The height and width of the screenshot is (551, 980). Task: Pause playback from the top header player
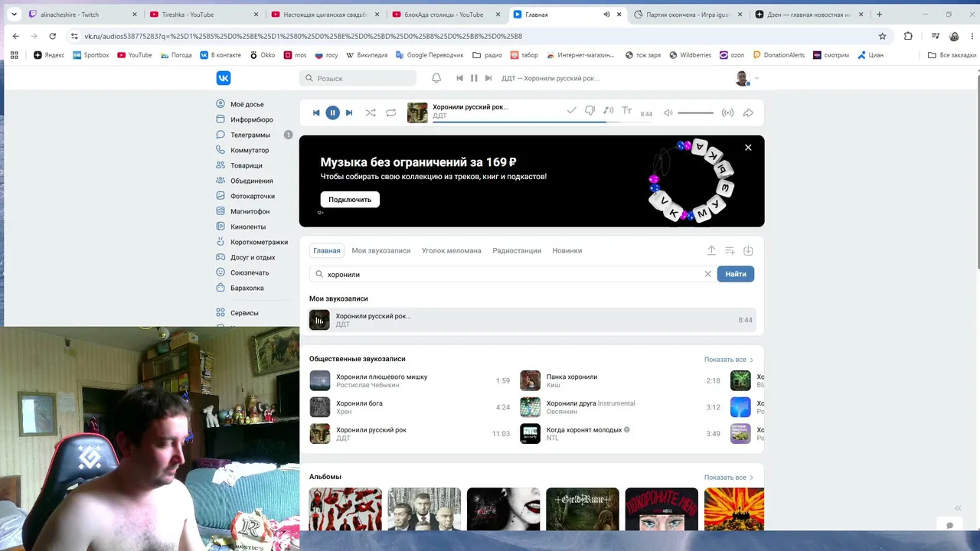(474, 78)
